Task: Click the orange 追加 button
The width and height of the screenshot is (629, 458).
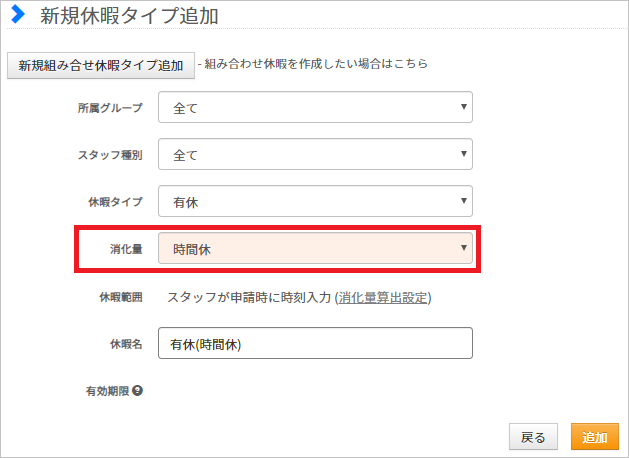Action: (x=595, y=437)
